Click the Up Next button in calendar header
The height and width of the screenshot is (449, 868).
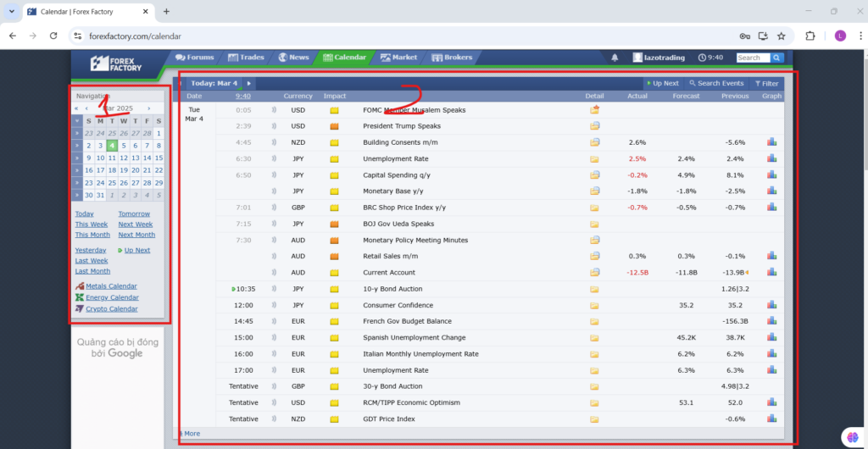[663, 84]
